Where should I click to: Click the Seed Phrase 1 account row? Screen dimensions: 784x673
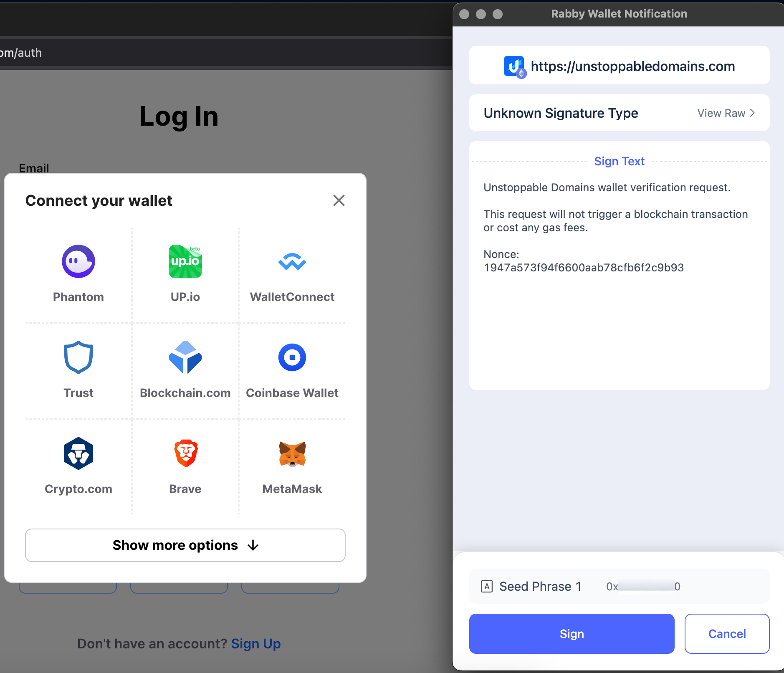tap(619, 586)
